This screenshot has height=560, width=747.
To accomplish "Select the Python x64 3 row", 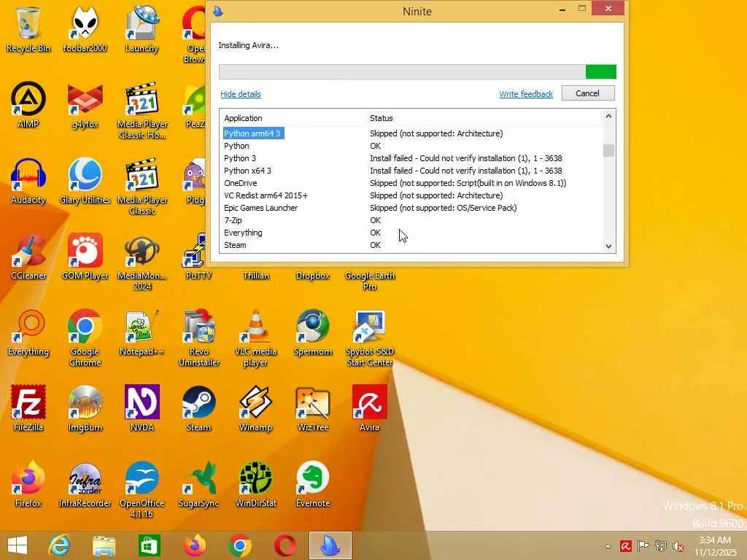I will coord(411,171).
